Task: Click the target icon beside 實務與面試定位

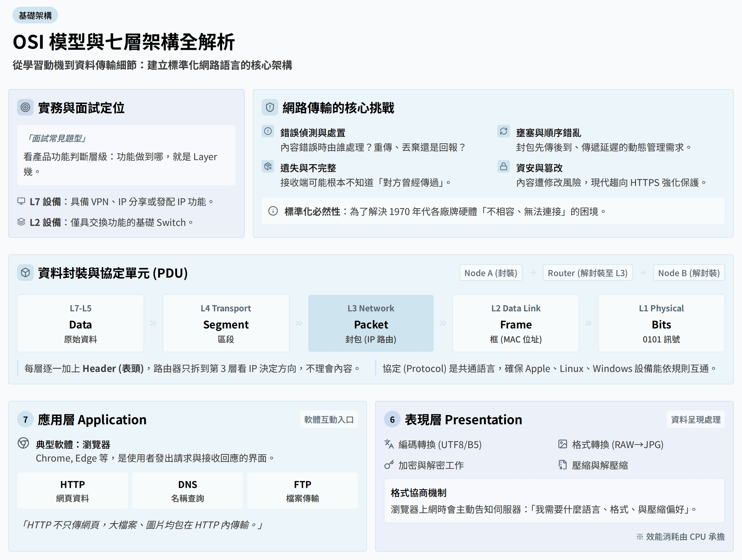Action: [x=25, y=108]
